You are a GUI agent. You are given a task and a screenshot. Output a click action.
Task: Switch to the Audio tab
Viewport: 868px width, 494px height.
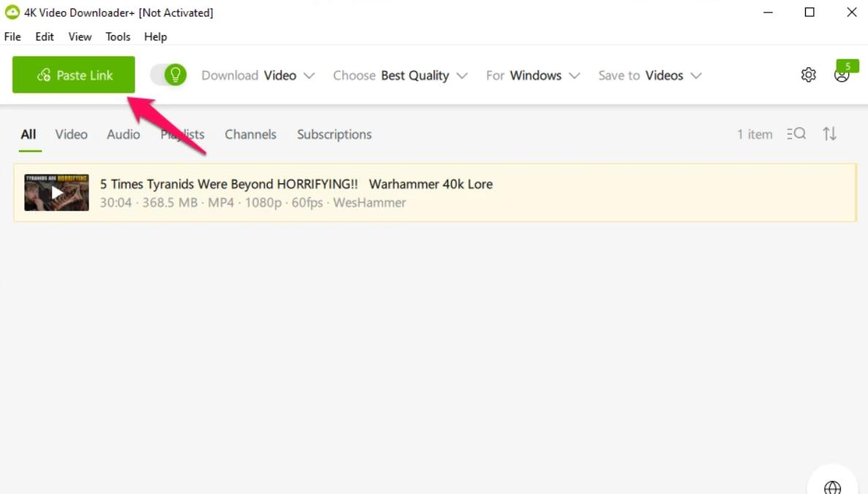[124, 134]
